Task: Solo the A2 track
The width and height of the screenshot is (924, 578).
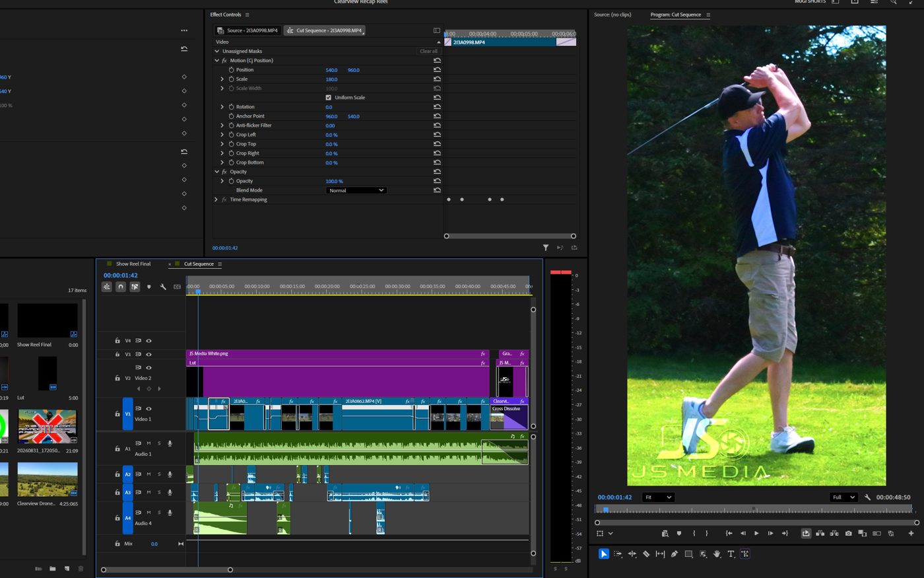Action: 159,474
